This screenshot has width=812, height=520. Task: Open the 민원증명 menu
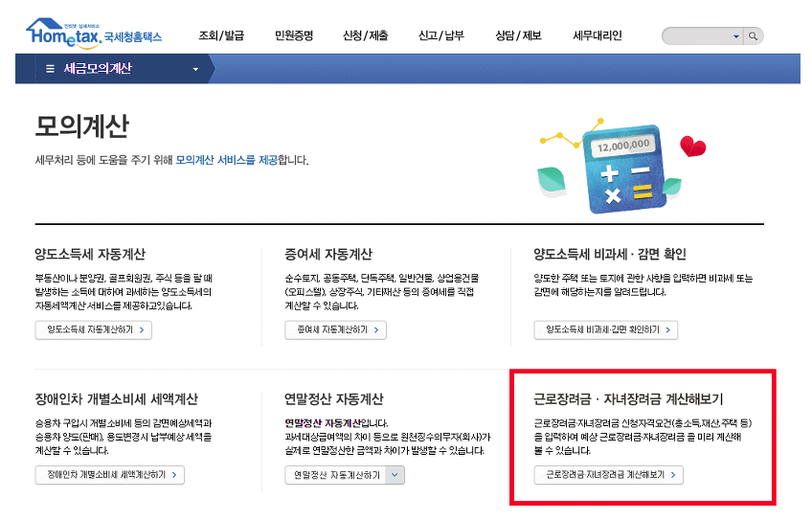293,36
